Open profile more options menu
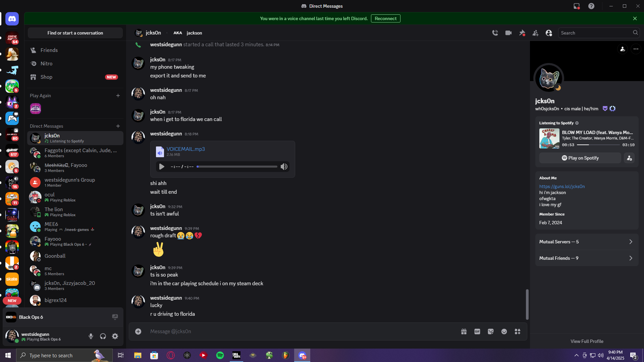 pyautogui.click(x=636, y=49)
